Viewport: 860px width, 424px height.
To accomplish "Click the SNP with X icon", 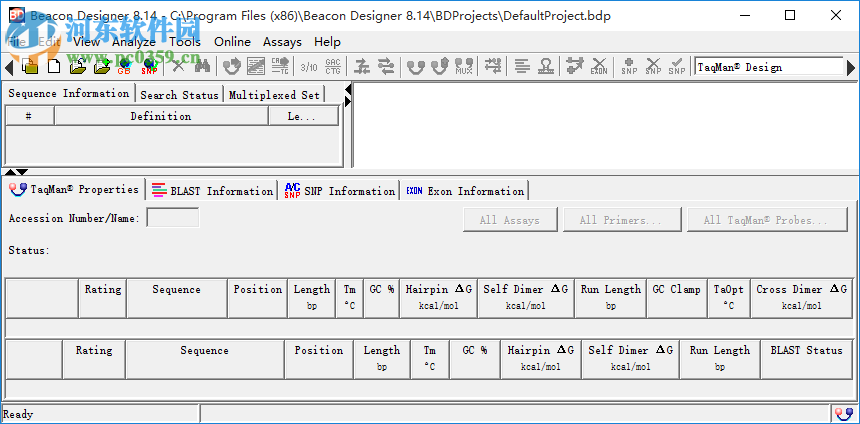I will tap(653, 67).
